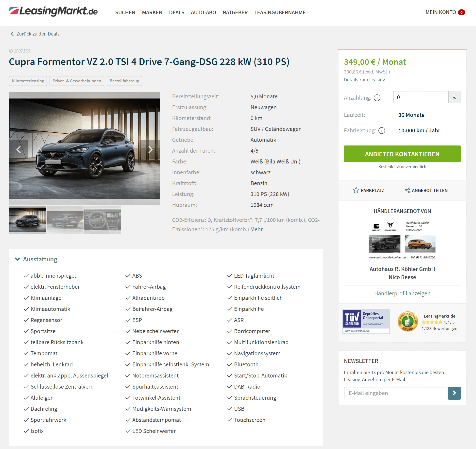The height and width of the screenshot is (449, 476).
Task: Click the Anzahlung amount input field
Action: pyautogui.click(x=421, y=97)
